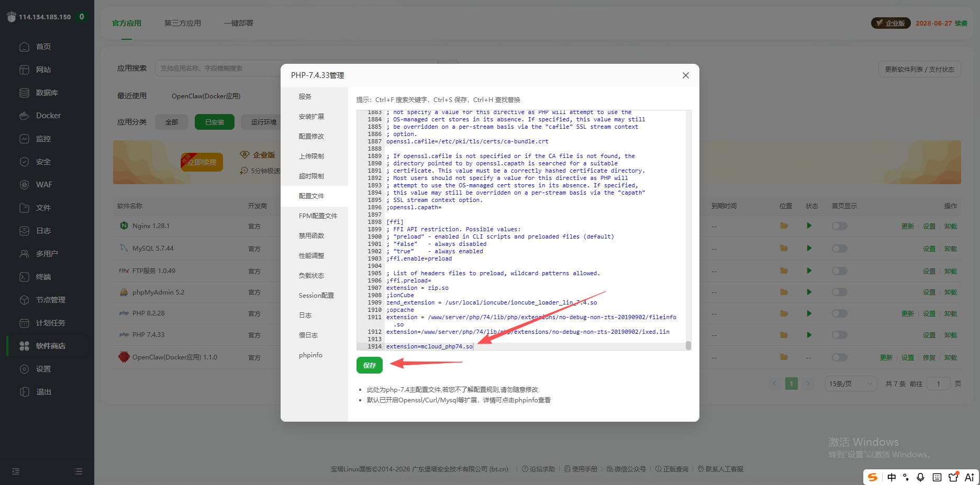The width and height of the screenshot is (980, 485).
Task: Collapse the sidebar menu icon at bottom left
Action: click(16, 471)
